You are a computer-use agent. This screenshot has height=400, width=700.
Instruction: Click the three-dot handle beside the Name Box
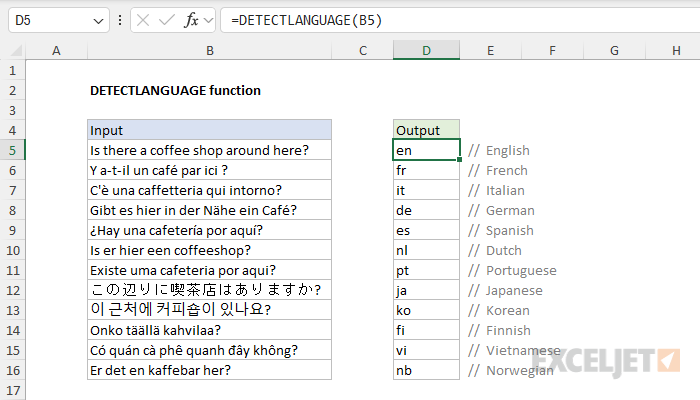[x=120, y=20]
